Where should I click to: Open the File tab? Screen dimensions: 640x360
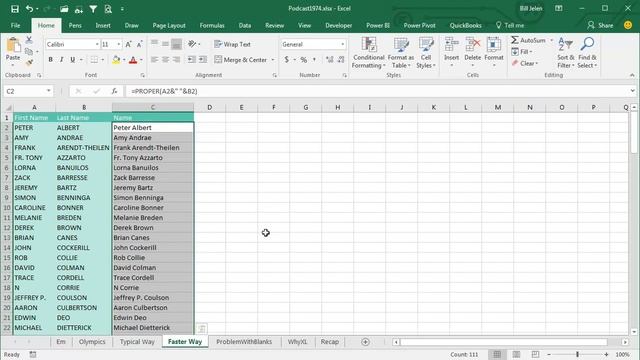(16, 25)
